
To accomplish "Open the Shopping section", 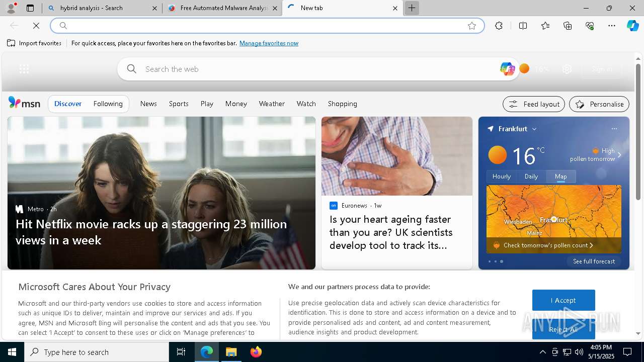I will pos(343,104).
